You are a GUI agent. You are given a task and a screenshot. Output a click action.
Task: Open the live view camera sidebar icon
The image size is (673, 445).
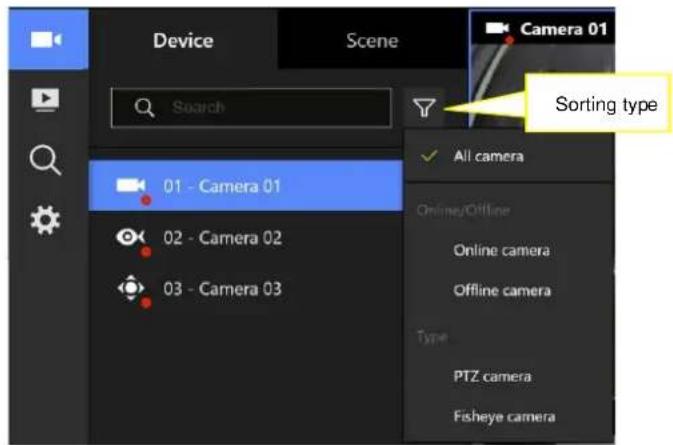click(47, 40)
